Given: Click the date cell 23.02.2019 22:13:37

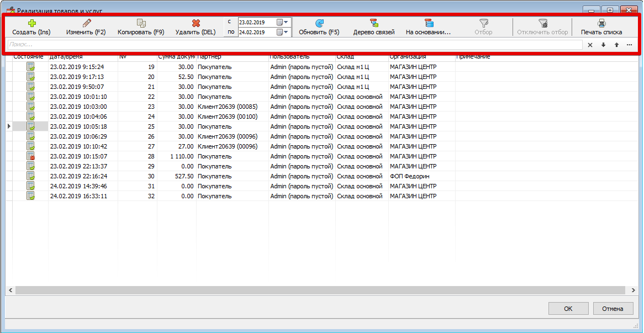Looking at the screenshot, I should (x=83, y=166).
